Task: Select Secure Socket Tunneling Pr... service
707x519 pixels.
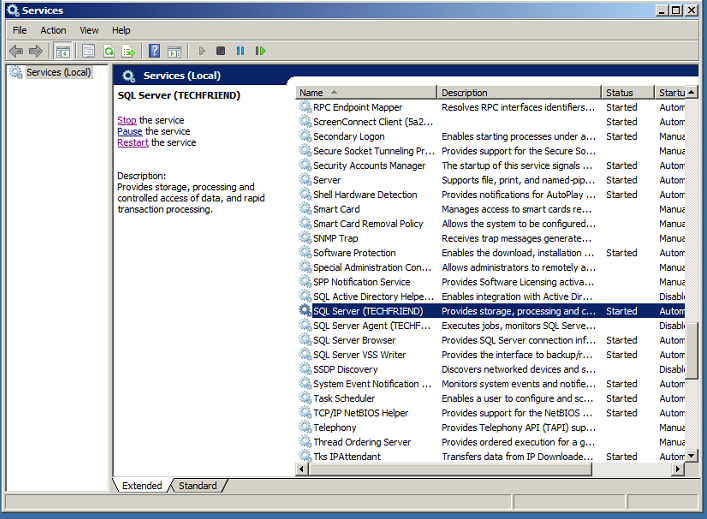Action: pyautogui.click(x=491, y=151)
